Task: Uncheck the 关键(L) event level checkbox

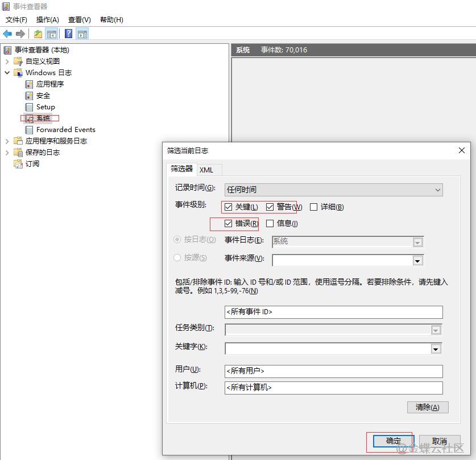Action: tap(229, 207)
